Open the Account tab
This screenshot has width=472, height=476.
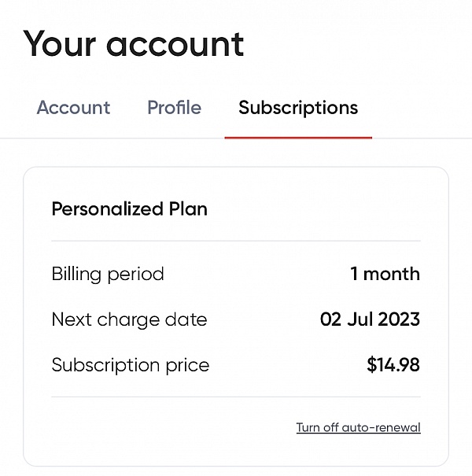[x=73, y=108]
